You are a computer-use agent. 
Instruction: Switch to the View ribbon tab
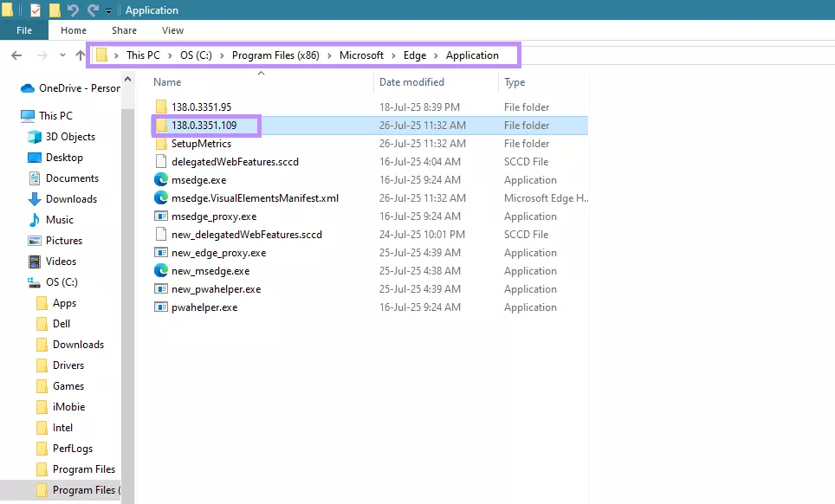point(172,30)
